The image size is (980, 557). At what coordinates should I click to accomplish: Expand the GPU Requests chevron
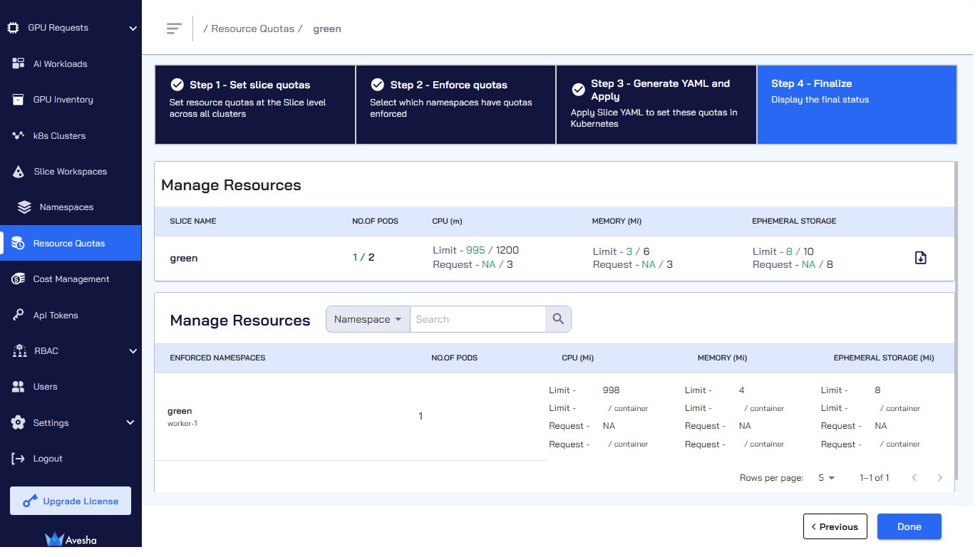133,28
